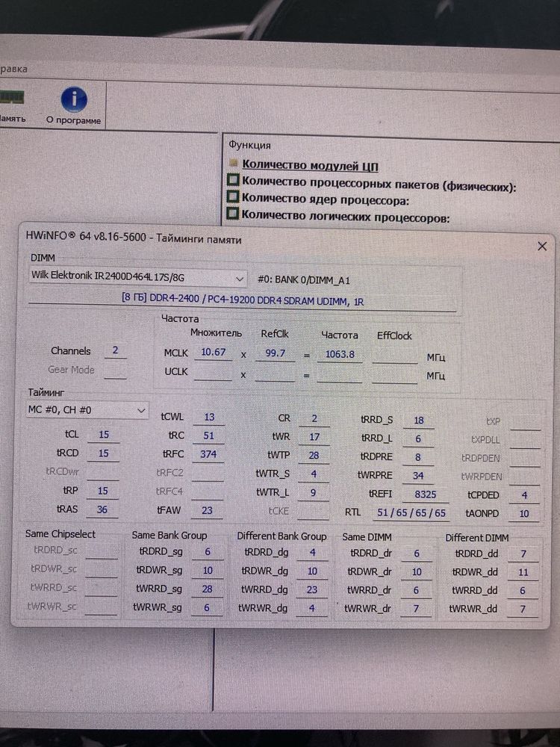This screenshot has width=560, height=747.
Task: Click the tREFI value 8325
Action: click(x=426, y=495)
